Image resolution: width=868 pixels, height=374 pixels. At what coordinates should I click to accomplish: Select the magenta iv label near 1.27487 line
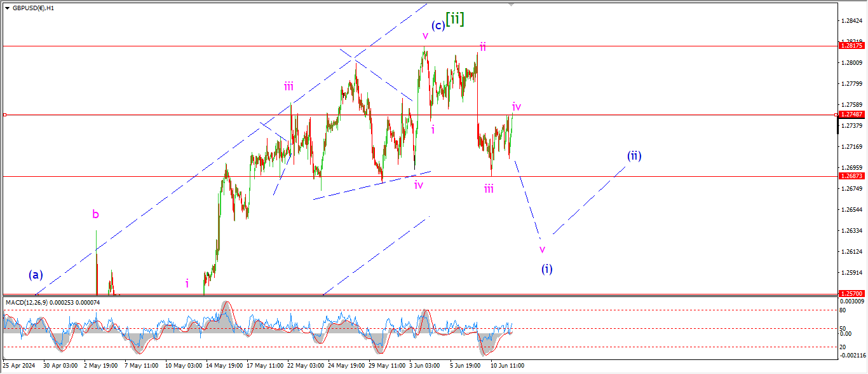coord(517,106)
